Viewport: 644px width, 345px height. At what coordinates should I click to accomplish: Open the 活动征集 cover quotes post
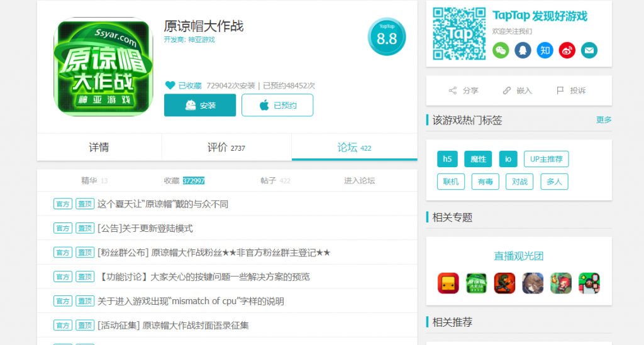(x=173, y=326)
